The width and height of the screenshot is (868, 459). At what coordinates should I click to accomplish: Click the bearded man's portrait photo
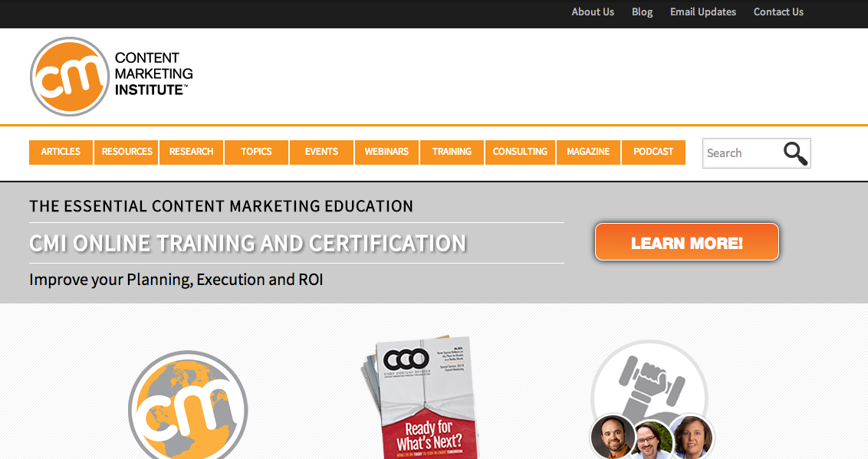pos(613,437)
